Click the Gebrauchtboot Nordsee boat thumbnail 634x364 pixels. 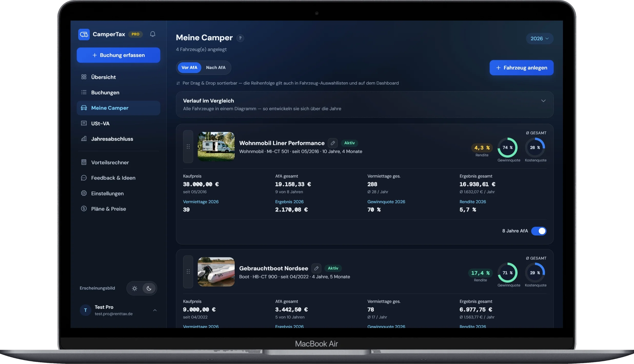pos(216,272)
